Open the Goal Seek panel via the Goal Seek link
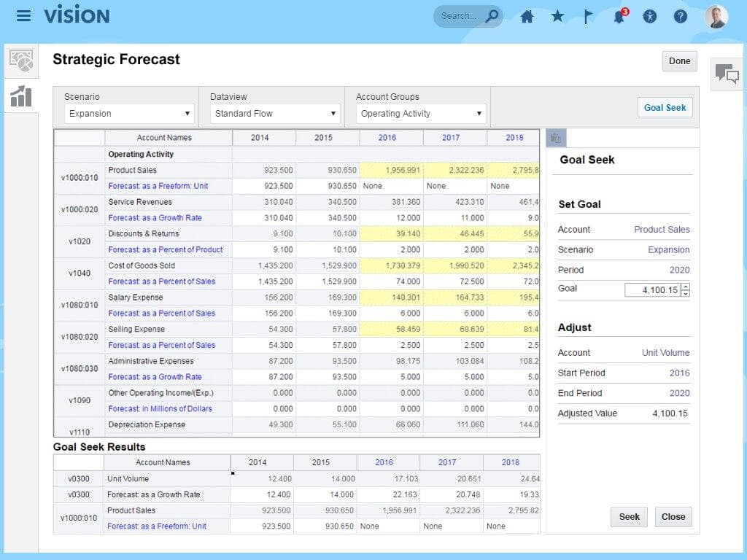The height and width of the screenshot is (560, 747). pos(665,107)
